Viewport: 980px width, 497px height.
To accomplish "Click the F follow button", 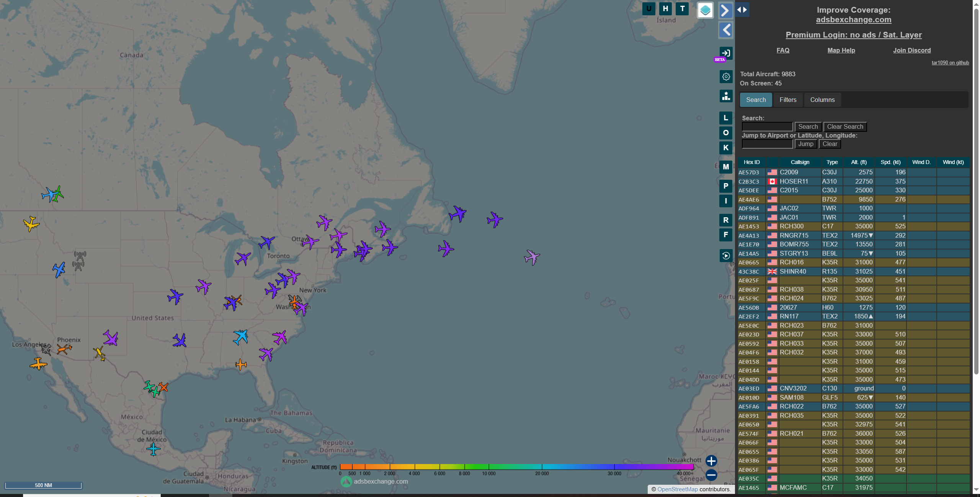I will click(726, 235).
